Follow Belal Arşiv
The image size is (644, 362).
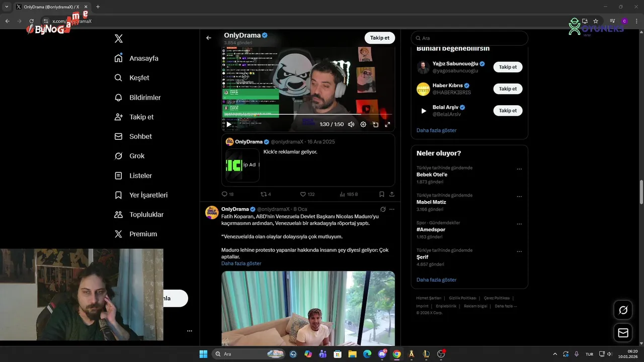(x=508, y=111)
